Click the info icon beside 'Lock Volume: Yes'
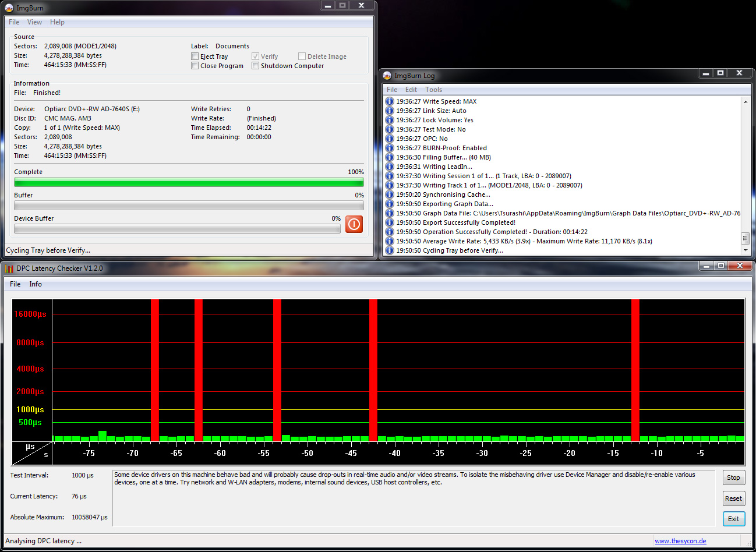The height and width of the screenshot is (552, 756). point(390,120)
